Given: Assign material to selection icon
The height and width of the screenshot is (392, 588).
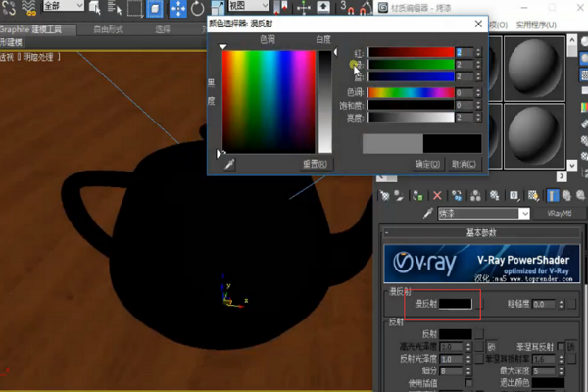Looking at the screenshot, I should point(417,195).
